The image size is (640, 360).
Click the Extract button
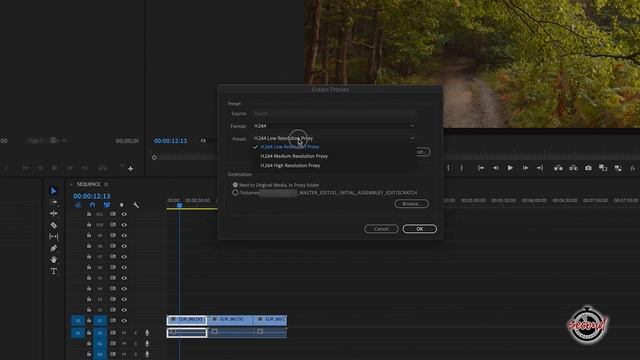tap(573, 168)
